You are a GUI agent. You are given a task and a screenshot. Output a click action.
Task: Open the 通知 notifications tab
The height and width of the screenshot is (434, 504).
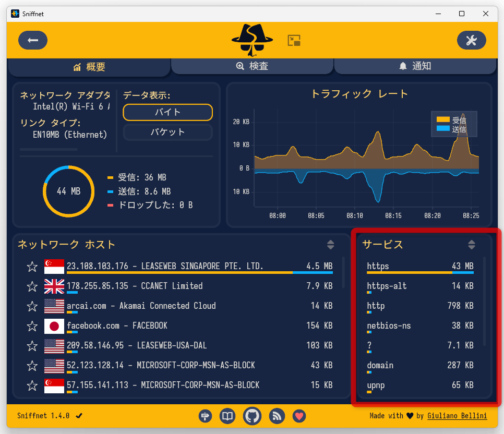[415, 66]
